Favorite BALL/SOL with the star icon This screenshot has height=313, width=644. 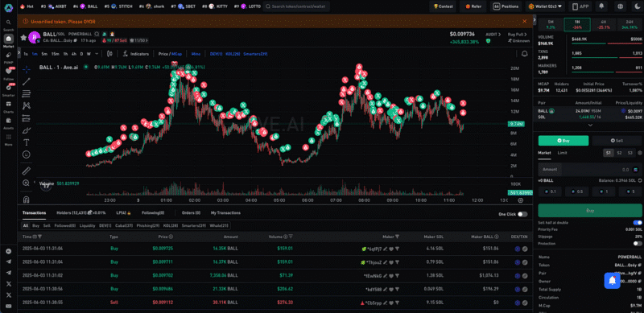pos(23,37)
